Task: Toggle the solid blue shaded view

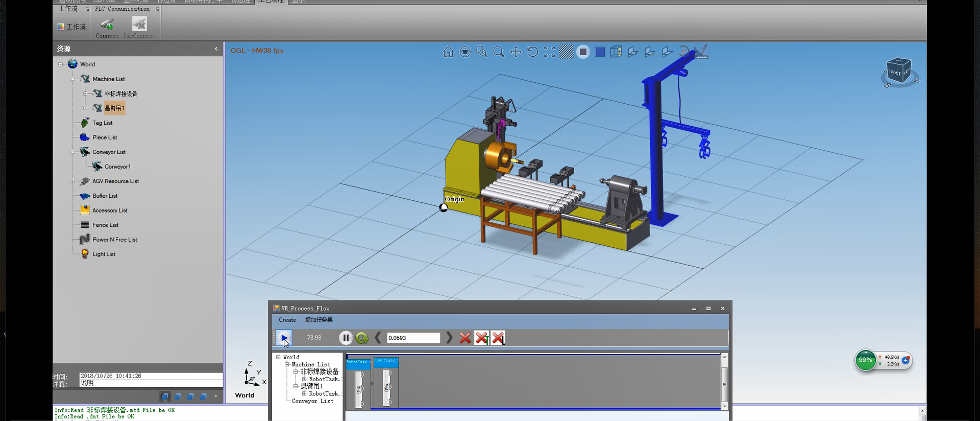Action: pos(600,52)
